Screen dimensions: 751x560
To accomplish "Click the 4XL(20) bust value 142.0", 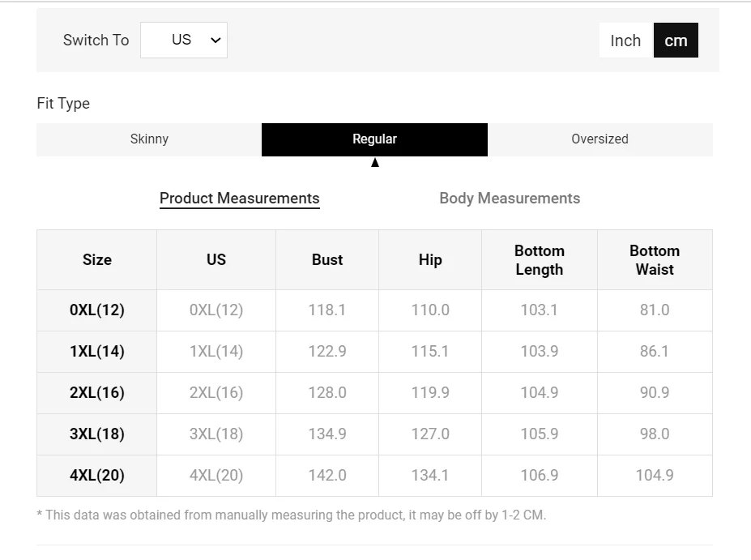I will click(x=327, y=476).
